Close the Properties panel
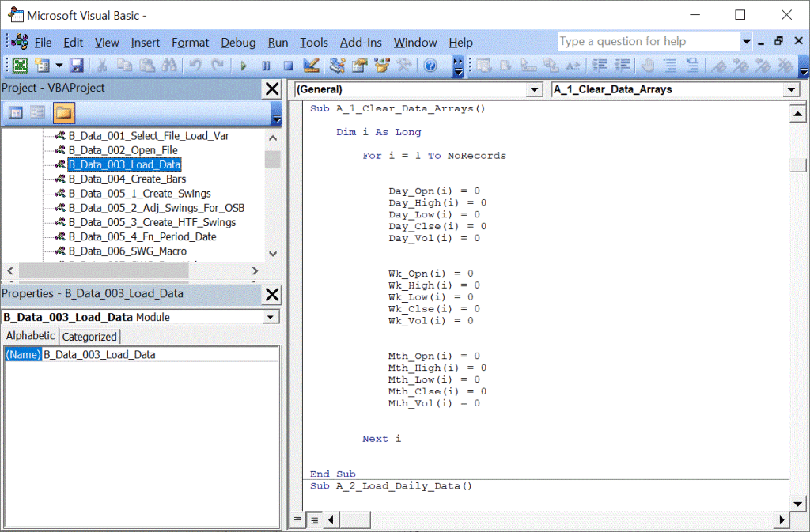 coord(272,295)
